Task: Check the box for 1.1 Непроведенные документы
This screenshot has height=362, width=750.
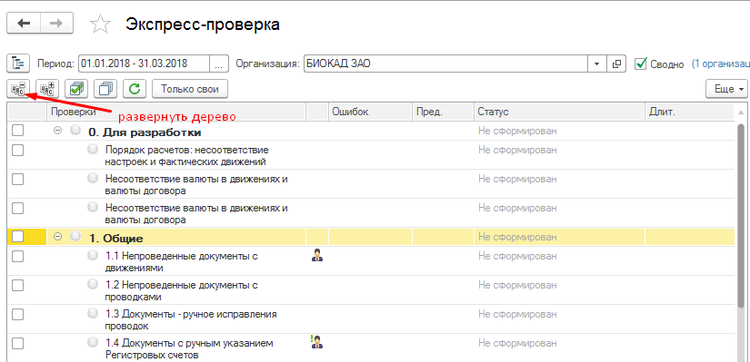Action: click(18, 256)
